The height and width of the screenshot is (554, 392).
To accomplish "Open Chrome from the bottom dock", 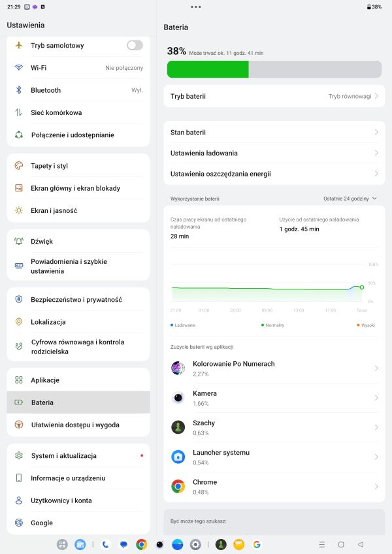I will point(141,544).
